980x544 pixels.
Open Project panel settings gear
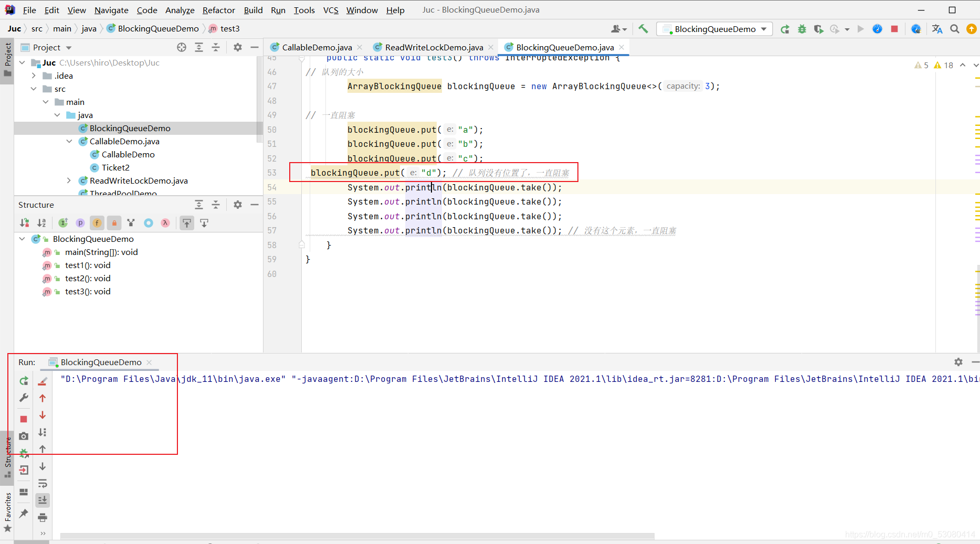pos(238,47)
